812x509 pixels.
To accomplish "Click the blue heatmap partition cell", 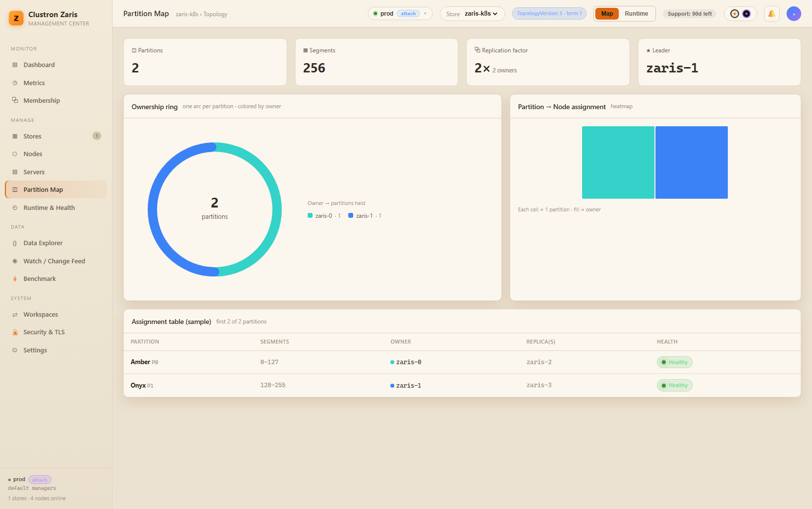I will coord(692,162).
